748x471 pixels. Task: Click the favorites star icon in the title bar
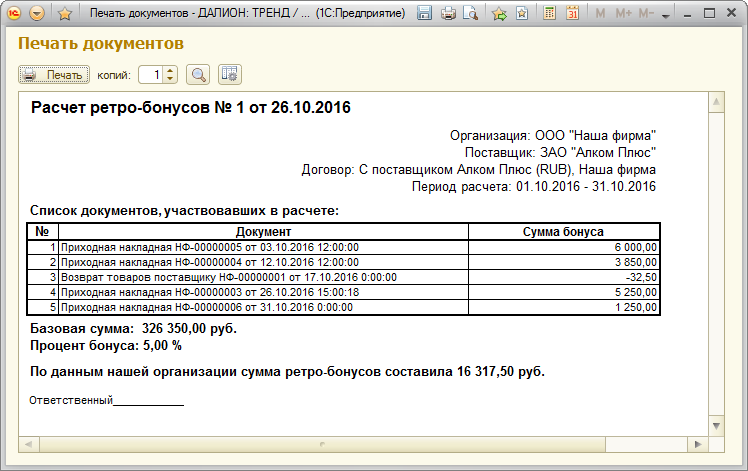[64, 14]
